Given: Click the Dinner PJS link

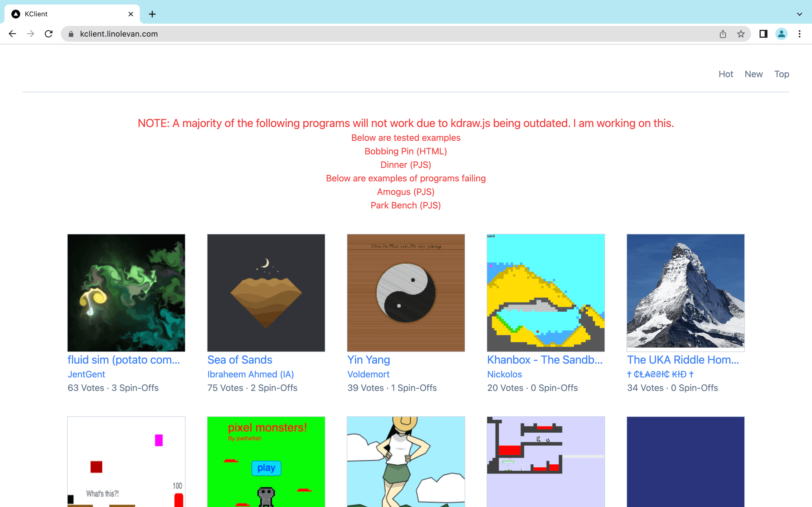Looking at the screenshot, I should click(x=406, y=164).
